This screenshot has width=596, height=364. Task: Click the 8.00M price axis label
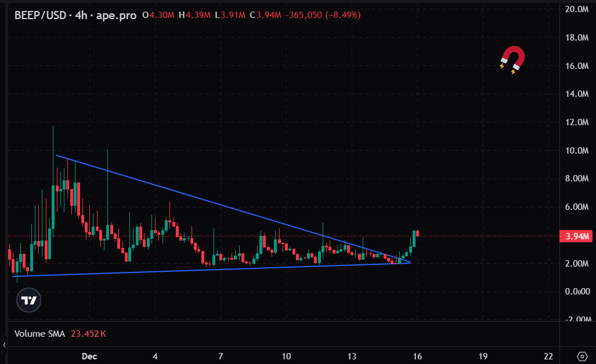[x=577, y=179]
